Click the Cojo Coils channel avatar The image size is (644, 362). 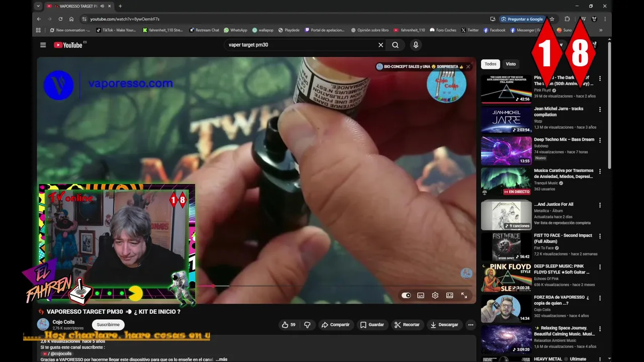coord(43,324)
